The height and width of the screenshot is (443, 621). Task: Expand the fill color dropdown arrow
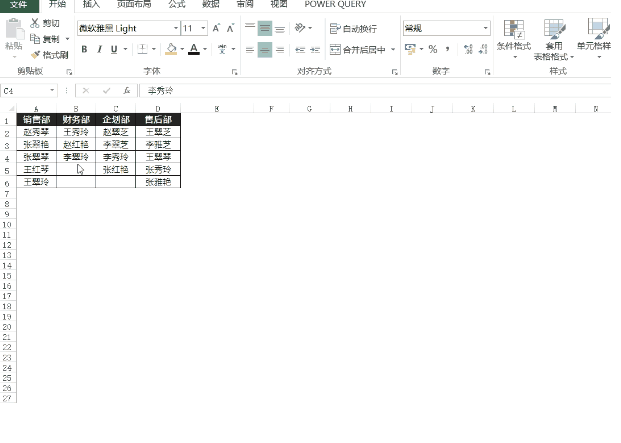point(182,49)
